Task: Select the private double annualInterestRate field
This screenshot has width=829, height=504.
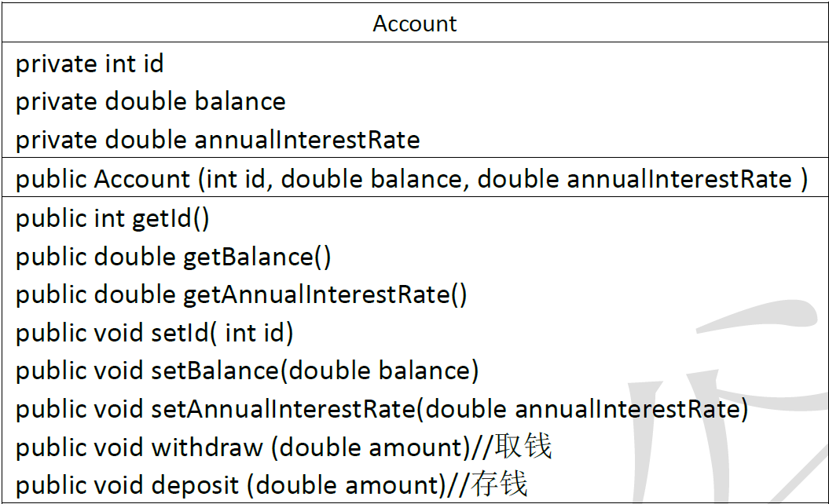Action: coord(218,140)
